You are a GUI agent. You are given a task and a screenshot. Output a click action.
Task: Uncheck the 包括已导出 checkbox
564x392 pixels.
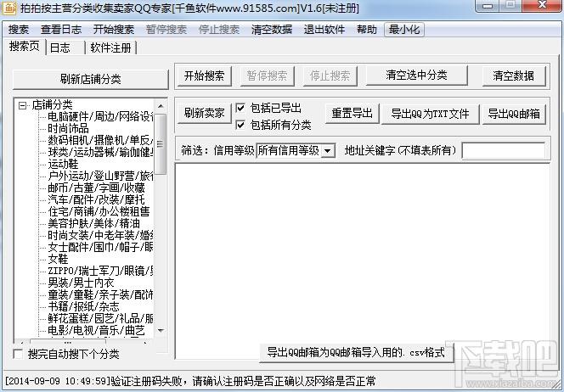tap(240, 108)
